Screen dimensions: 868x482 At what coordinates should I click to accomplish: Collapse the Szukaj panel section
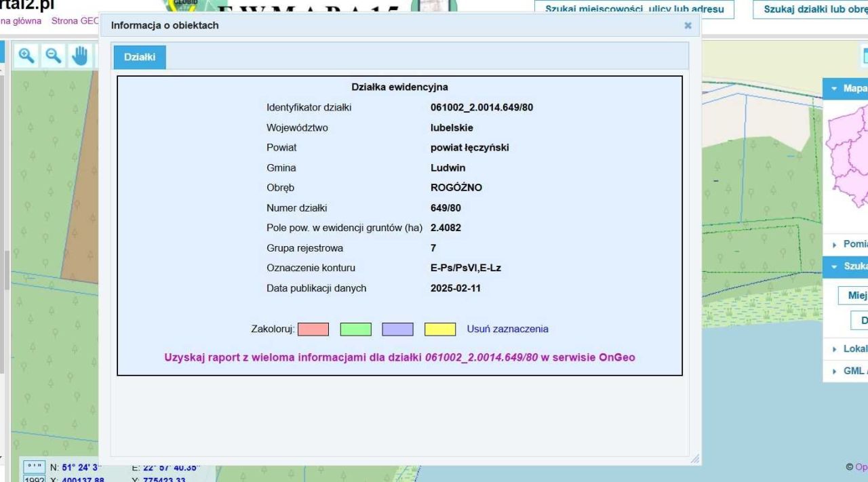(x=846, y=266)
